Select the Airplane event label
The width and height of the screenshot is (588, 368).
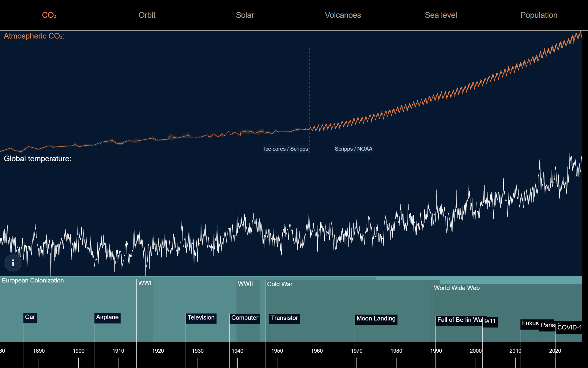(x=107, y=318)
